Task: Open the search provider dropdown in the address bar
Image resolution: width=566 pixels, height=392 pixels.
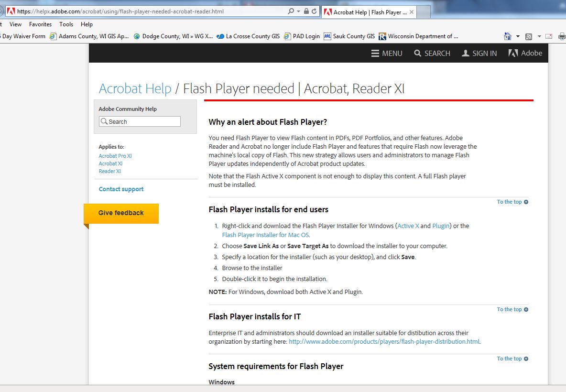Action: coord(297,10)
